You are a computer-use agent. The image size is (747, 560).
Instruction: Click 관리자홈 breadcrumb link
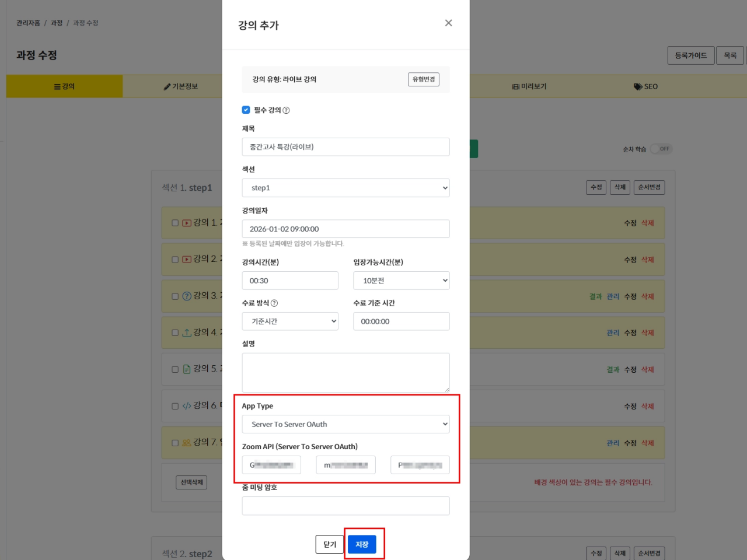(x=28, y=23)
